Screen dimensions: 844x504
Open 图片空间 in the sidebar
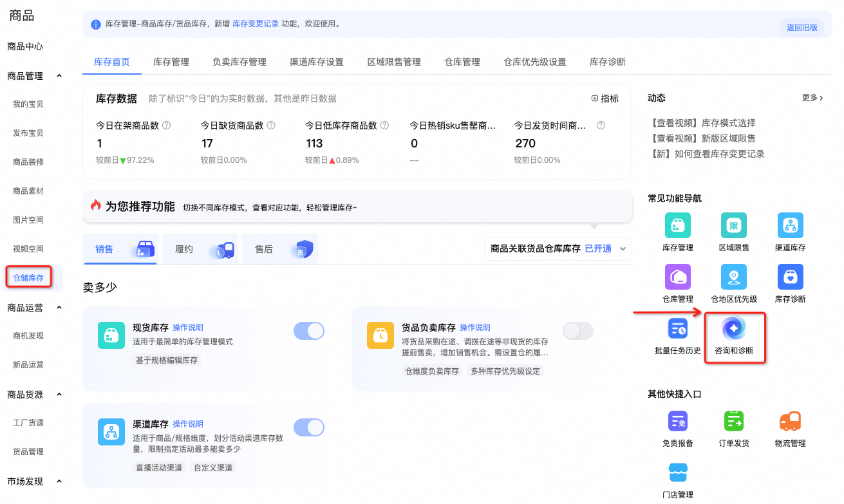coord(28,220)
